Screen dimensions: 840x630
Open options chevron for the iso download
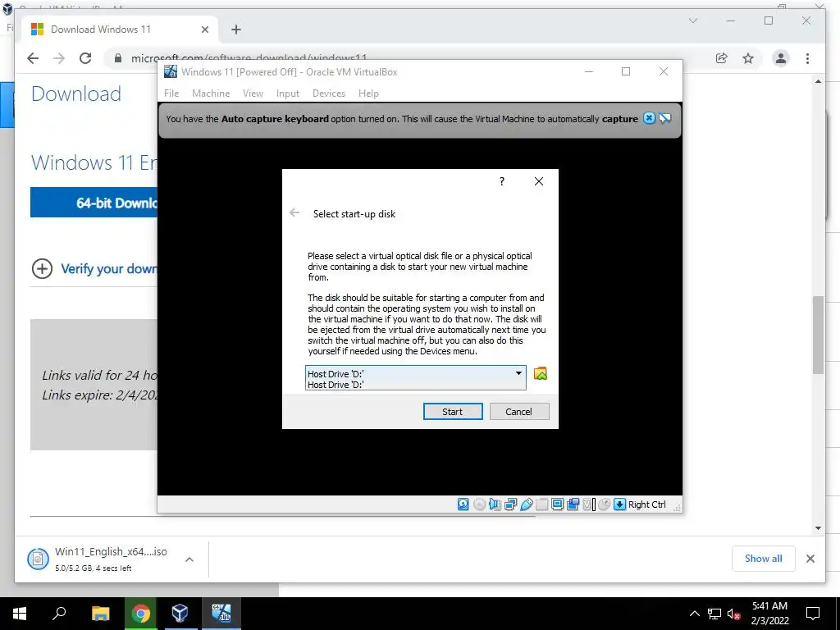click(x=189, y=559)
